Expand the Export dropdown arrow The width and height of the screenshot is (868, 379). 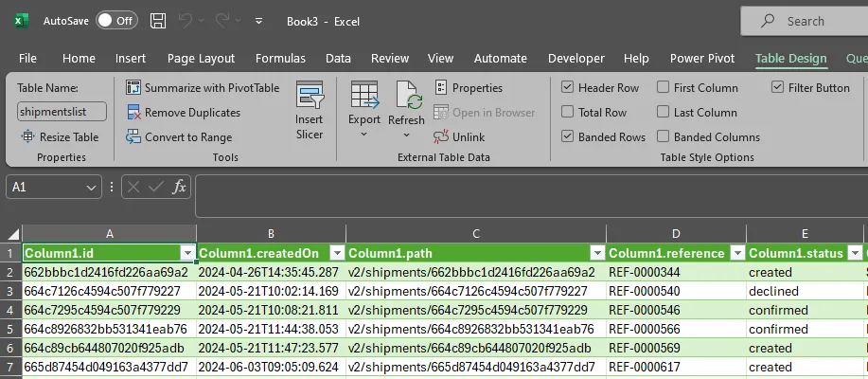pyautogui.click(x=364, y=135)
